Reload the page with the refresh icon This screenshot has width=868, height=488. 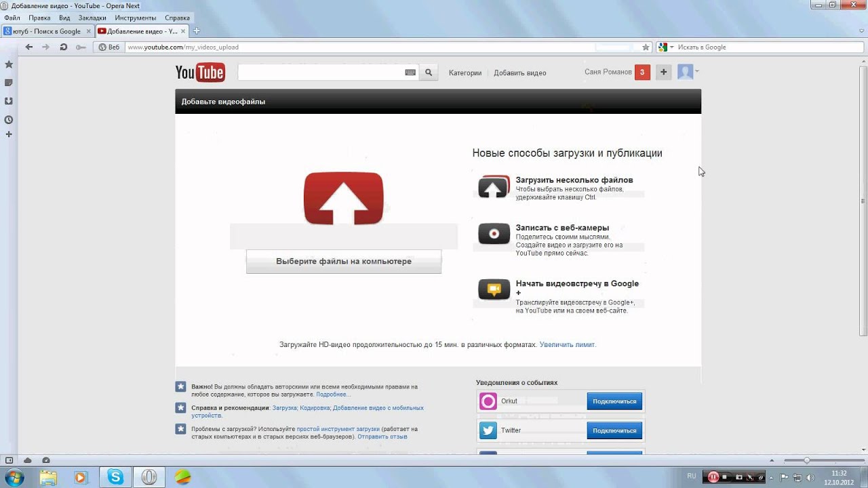click(x=63, y=47)
